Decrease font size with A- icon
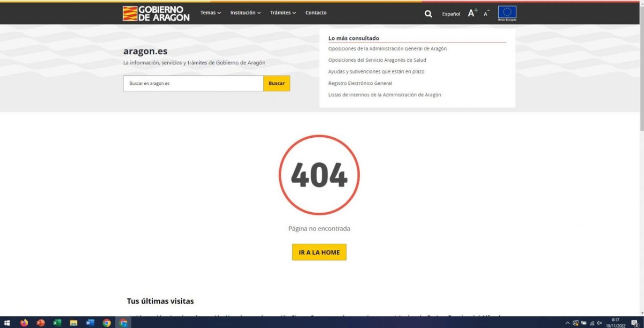 pos(487,13)
